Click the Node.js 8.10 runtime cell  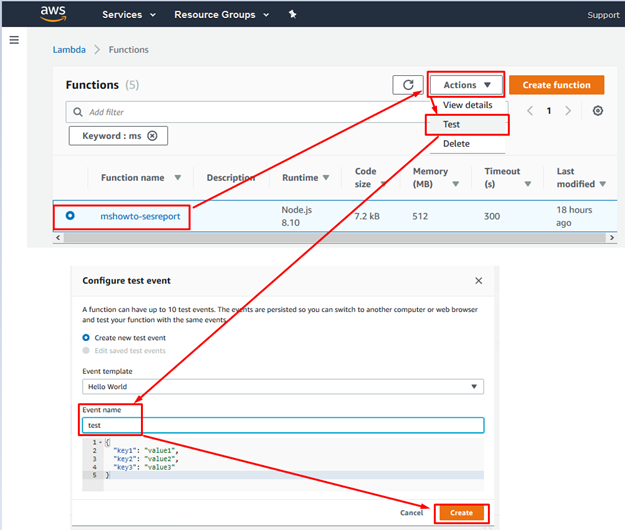coord(297,216)
